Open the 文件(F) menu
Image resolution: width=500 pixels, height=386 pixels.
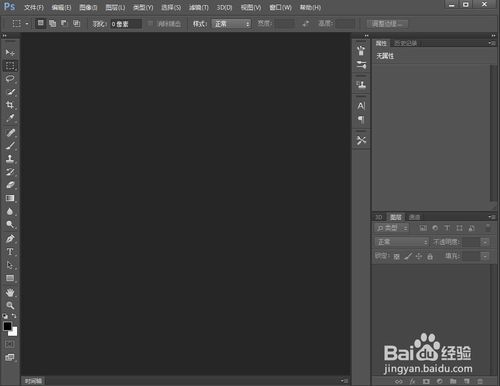pyautogui.click(x=34, y=7)
